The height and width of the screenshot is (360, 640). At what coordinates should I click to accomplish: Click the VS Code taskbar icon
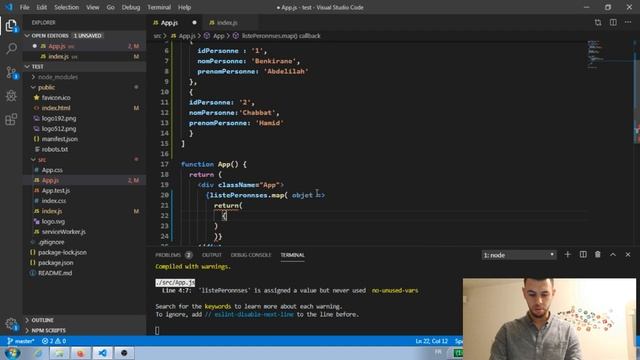coord(102,353)
